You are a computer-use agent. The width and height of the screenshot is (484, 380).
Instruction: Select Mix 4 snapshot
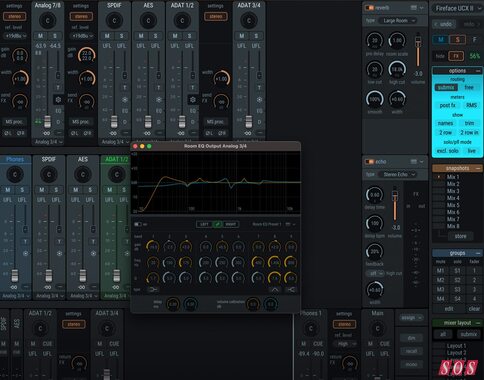(453, 198)
